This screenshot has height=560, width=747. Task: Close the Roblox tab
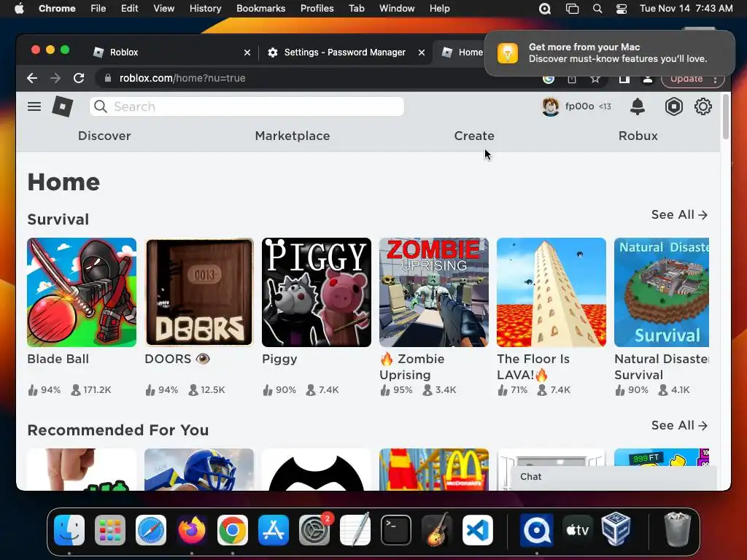point(247,52)
